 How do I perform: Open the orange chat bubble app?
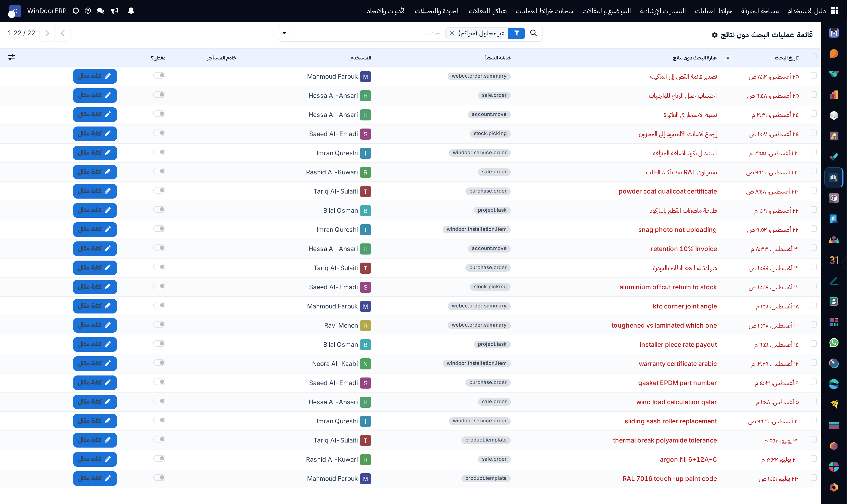click(x=834, y=54)
